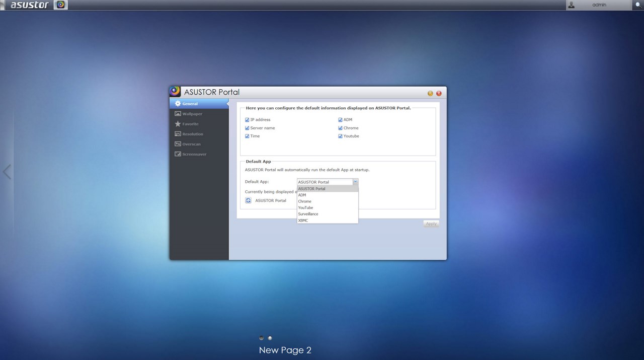Image resolution: width=644 pixels, height=360 pixels.
Task: Click the New Page 2 label
Action: pos(285,350)
